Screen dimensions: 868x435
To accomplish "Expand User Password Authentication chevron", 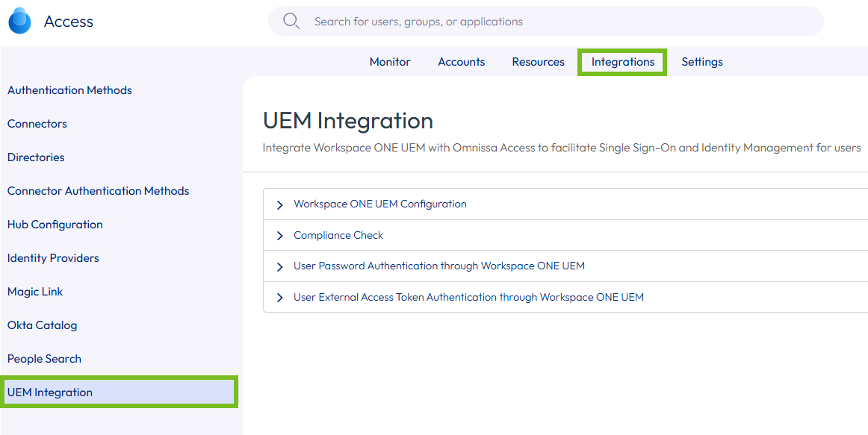I will pyautogui.click(x=279, y=266).
